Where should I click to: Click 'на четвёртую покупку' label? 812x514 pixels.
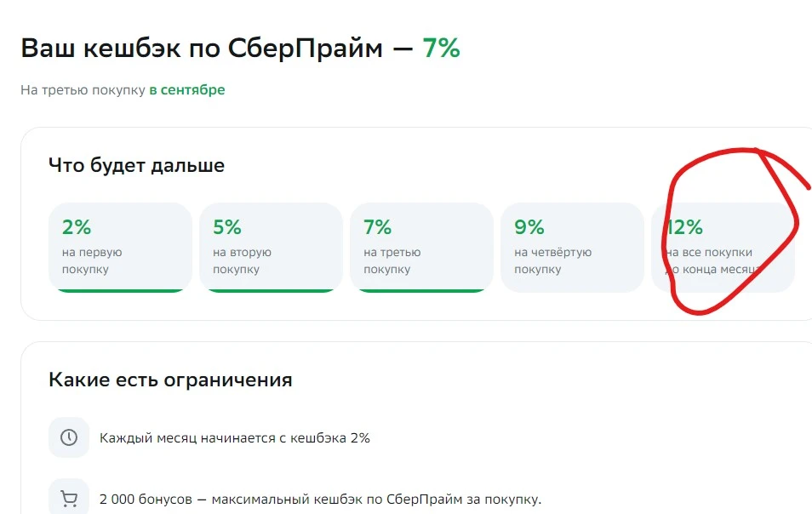(x=552, y=261)
